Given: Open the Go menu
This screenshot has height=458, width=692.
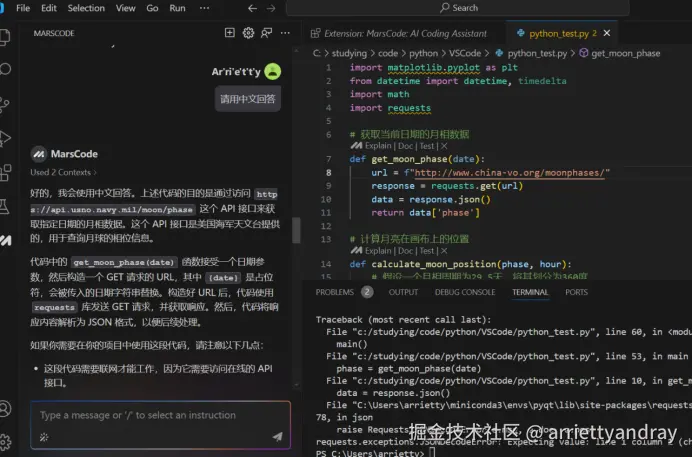Looking at the screenshot, I should coord(152,8).
